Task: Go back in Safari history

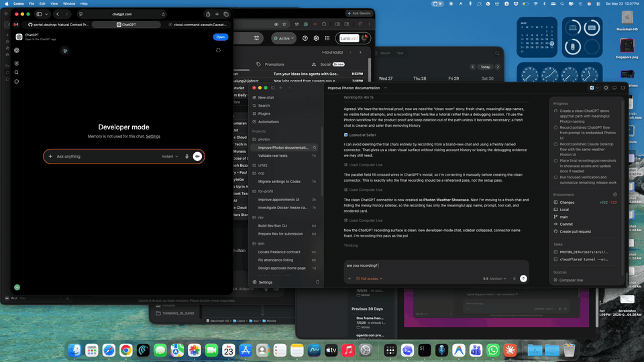Action: pyautogui.click(x=58, y=14)
